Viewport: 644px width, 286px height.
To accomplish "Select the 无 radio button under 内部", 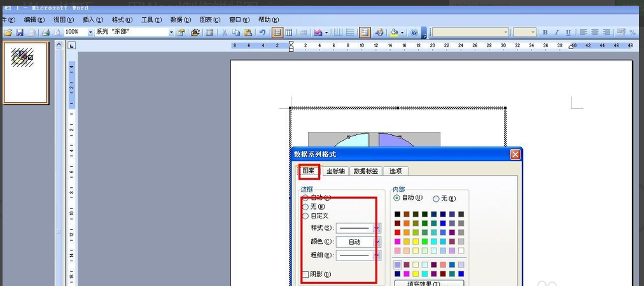I will pyautogui.click(x=437, y=199).
